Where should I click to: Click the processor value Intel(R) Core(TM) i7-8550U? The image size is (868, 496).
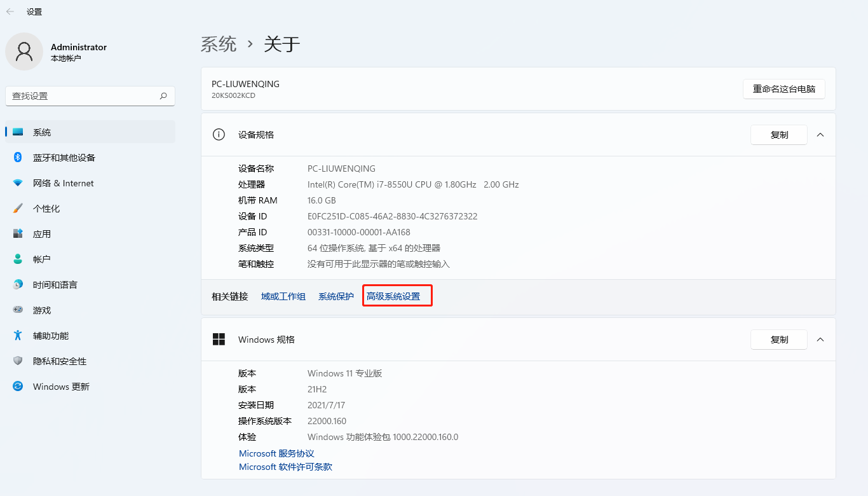[x=413, y=184]
